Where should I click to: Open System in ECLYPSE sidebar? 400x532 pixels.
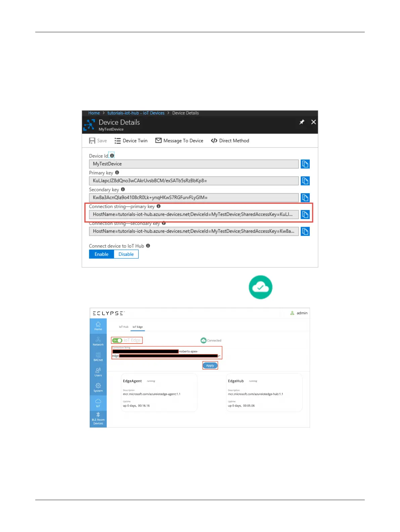pyautogui.click(x=98, y=388)
